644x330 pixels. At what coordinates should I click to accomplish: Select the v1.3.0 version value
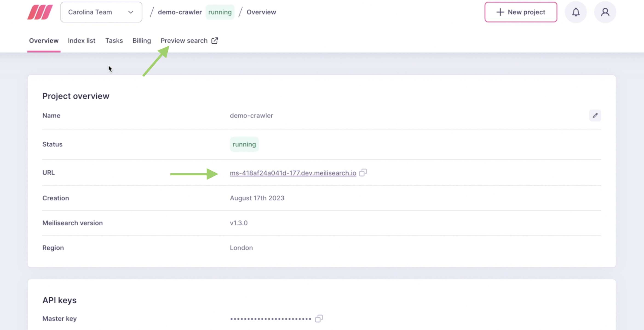click(x=239, y=223)
